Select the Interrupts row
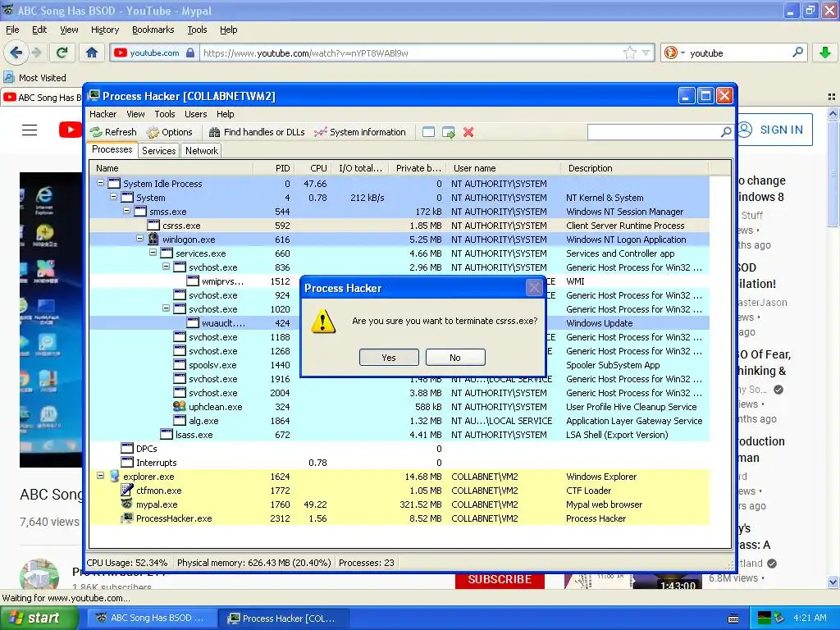Viewport: 840px width, 630px height. (x=399, y=463)
